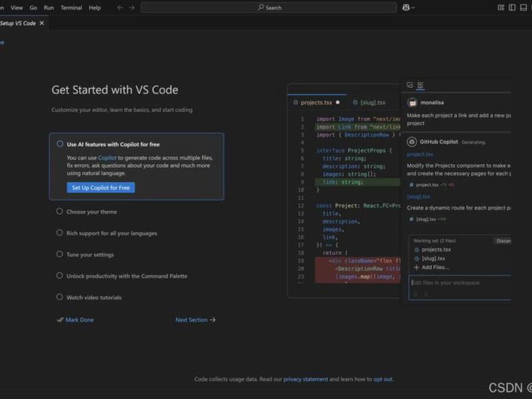Image resolution: width=532 pixels, height=399 pixels.
Task: Expand Tune your settings step
Action: pos(90,255)
